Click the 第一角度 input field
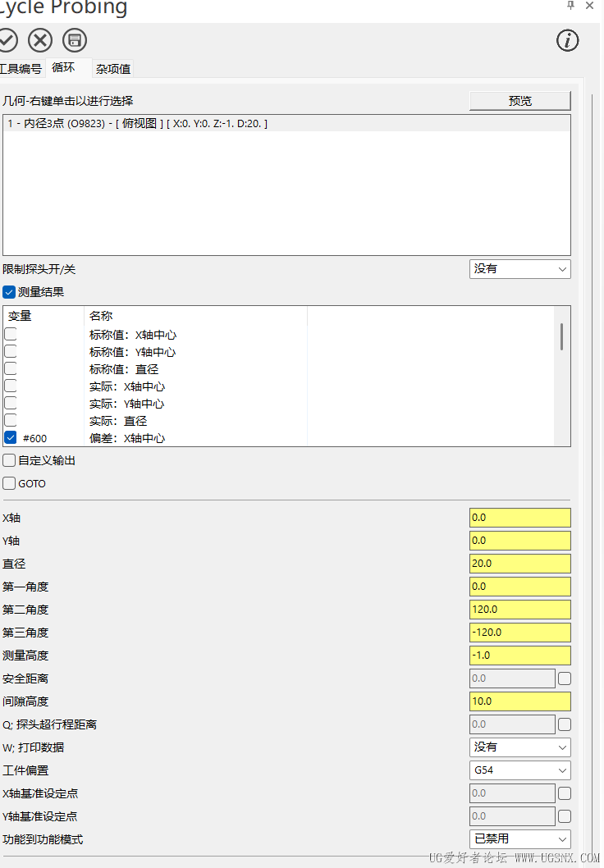 click(x=519, y=587)
